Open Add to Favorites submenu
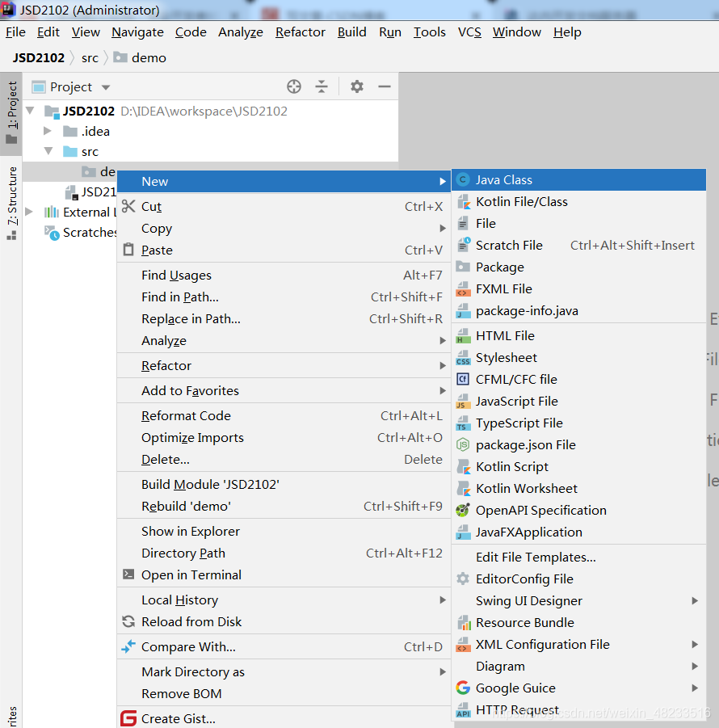 [x=283, y=391]
